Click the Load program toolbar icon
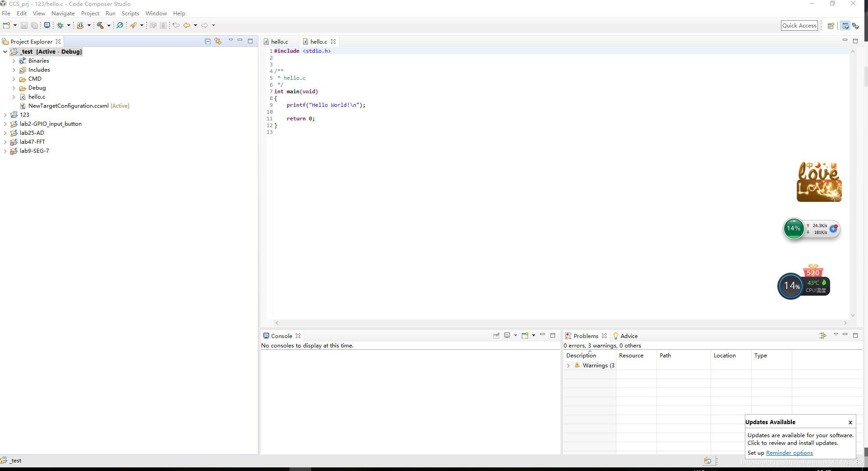 point(80,25)
